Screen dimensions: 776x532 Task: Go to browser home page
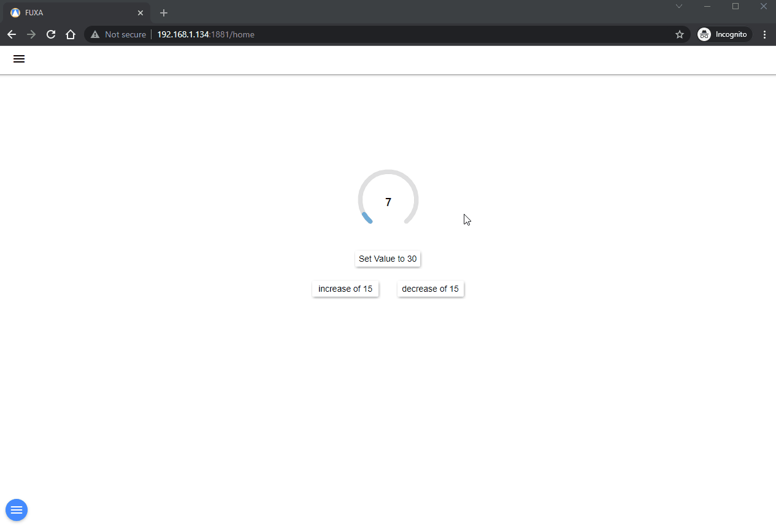click(71, 34)
